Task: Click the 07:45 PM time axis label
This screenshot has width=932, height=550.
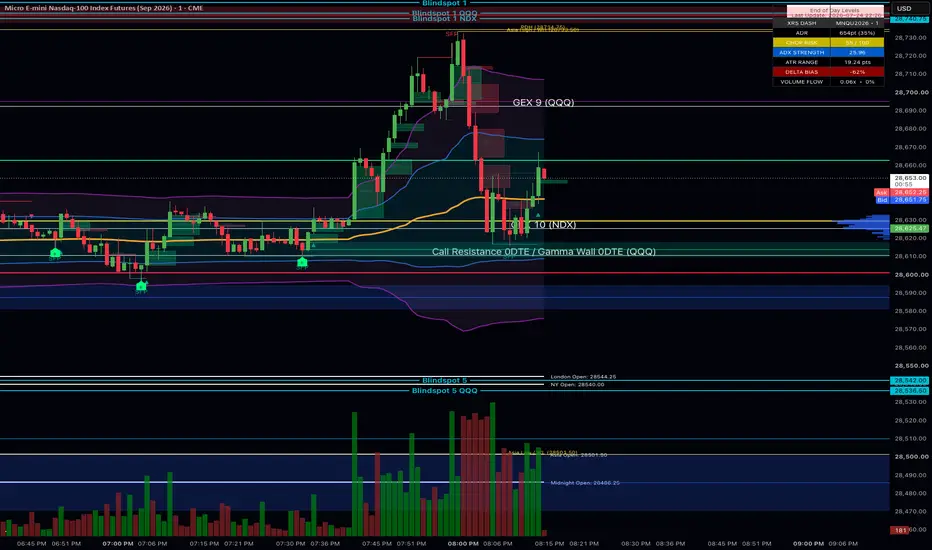Action: (x=377, y=543)
